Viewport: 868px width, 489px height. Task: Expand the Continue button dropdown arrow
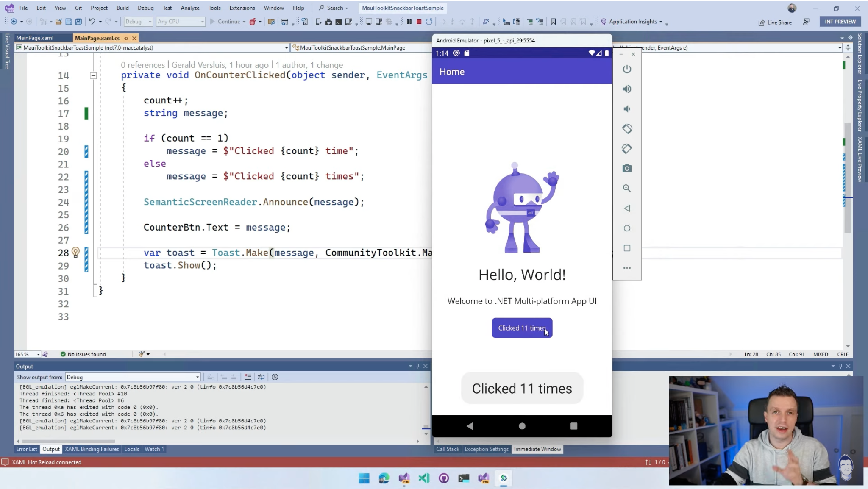244,22
